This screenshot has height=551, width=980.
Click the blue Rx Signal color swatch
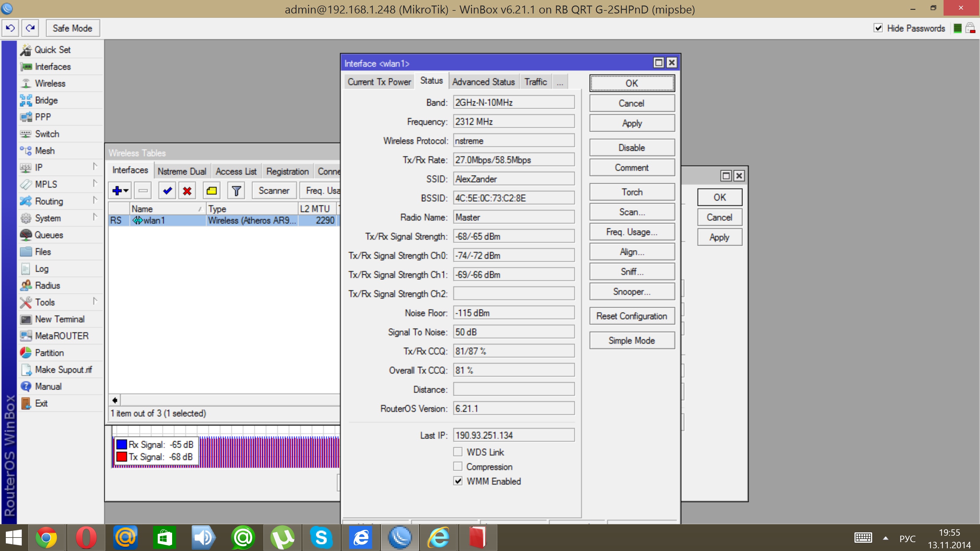point(121,444)
